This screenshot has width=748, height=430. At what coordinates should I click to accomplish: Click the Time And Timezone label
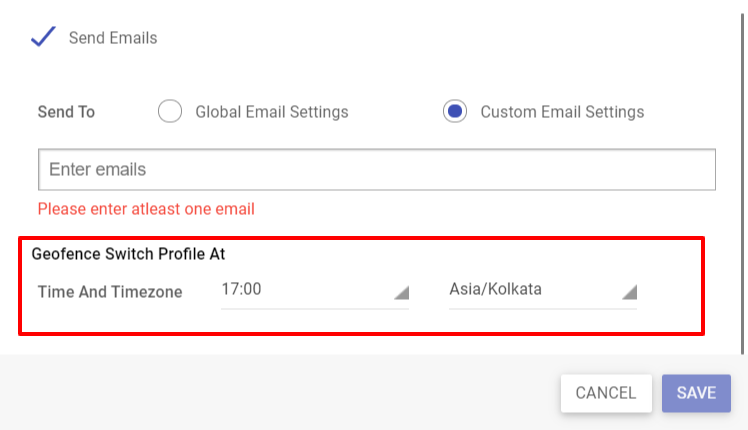(x=110, y=292)
